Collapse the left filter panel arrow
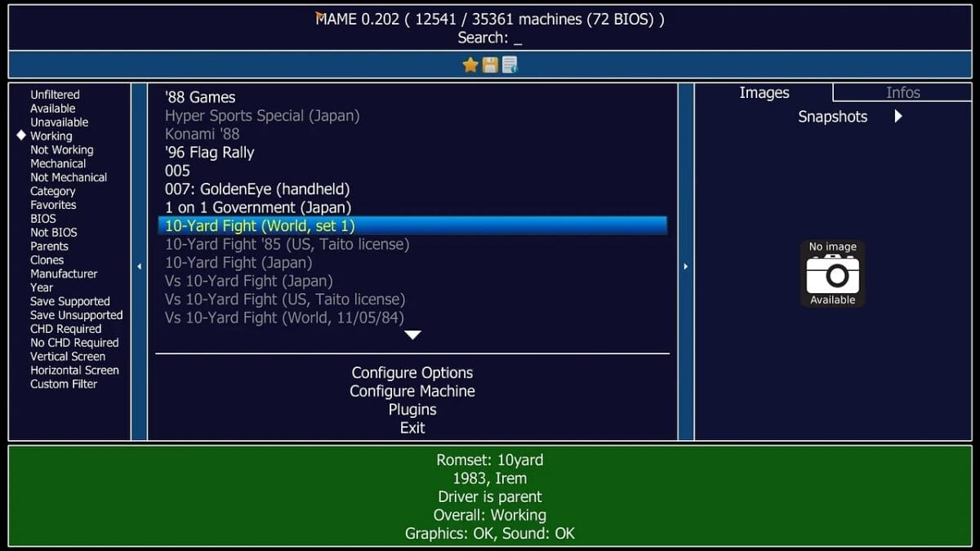The image size is (980, 551). 139,266
